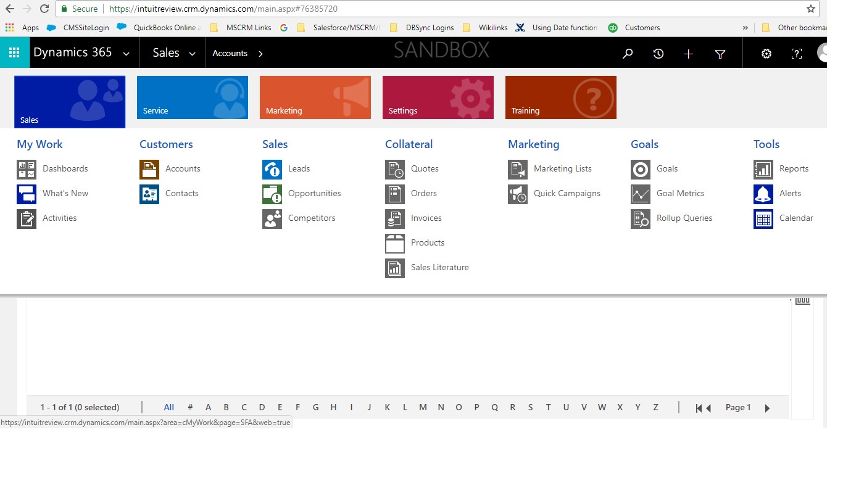Select the Opportunities icon
843x504 pixels.
(272, 194)
